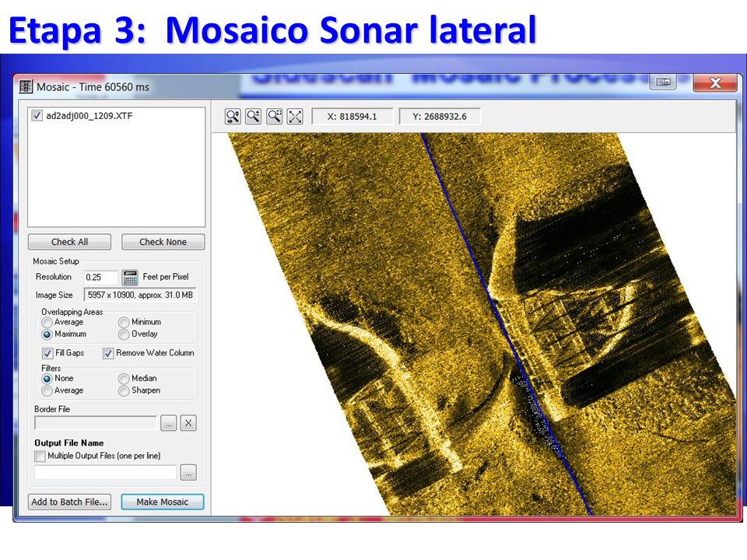Click the Image Size field
This screenshot has width=747, height=560.
pos(140,296)
